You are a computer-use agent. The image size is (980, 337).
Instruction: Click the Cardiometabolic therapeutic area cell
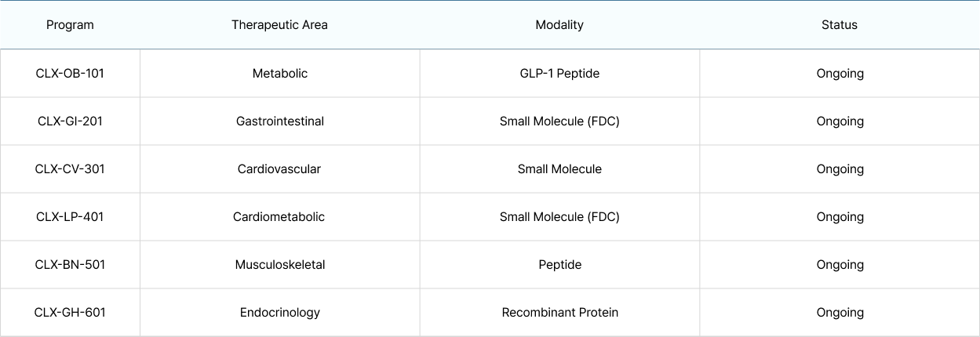[x=279, y=217]
